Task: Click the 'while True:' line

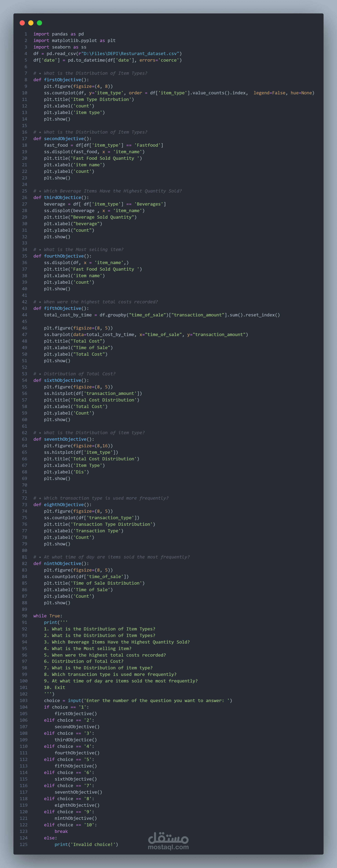Action: (x=48, y=616)
